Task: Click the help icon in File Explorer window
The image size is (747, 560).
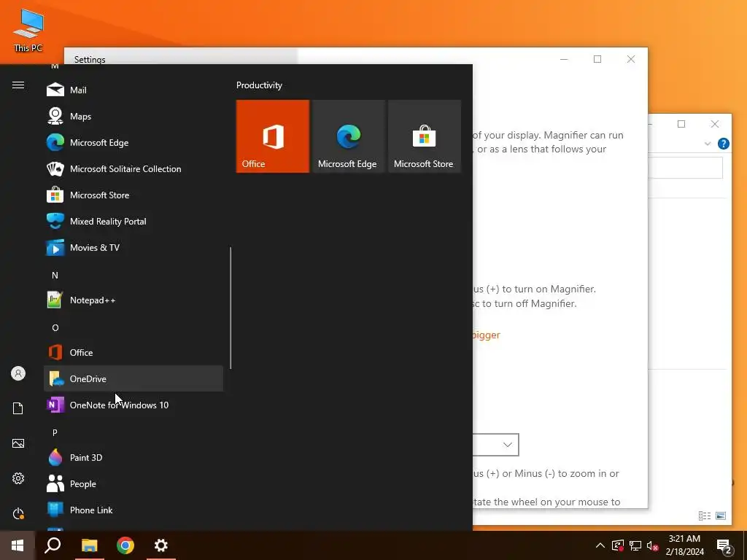Action: [723, 144]
